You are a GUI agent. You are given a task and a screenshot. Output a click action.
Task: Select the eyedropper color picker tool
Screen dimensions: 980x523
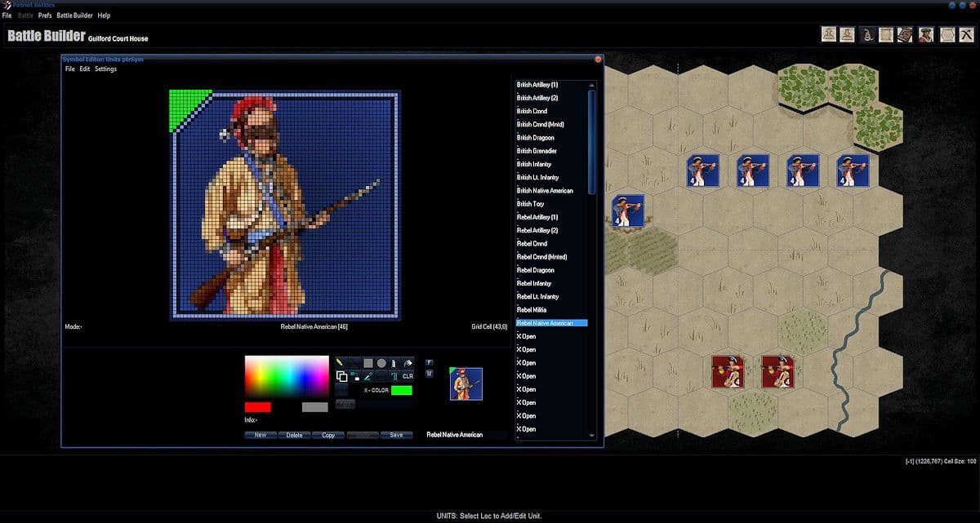point(367,376)
